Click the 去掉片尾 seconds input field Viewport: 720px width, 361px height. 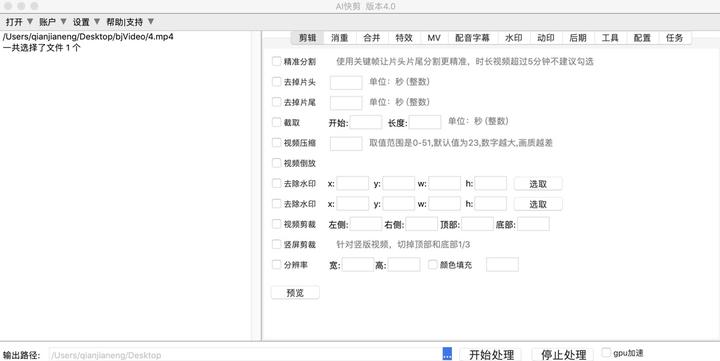[x=346, y=102]
